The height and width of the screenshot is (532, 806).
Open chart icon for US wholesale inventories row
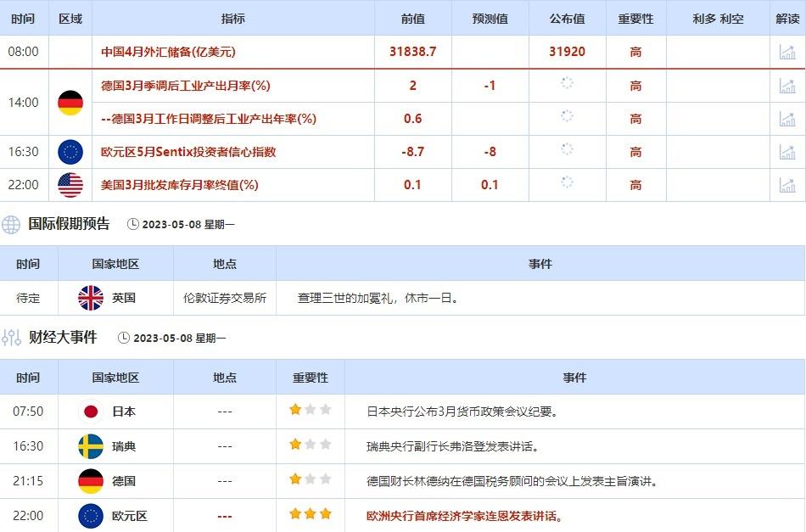click(x=787, y=185)
